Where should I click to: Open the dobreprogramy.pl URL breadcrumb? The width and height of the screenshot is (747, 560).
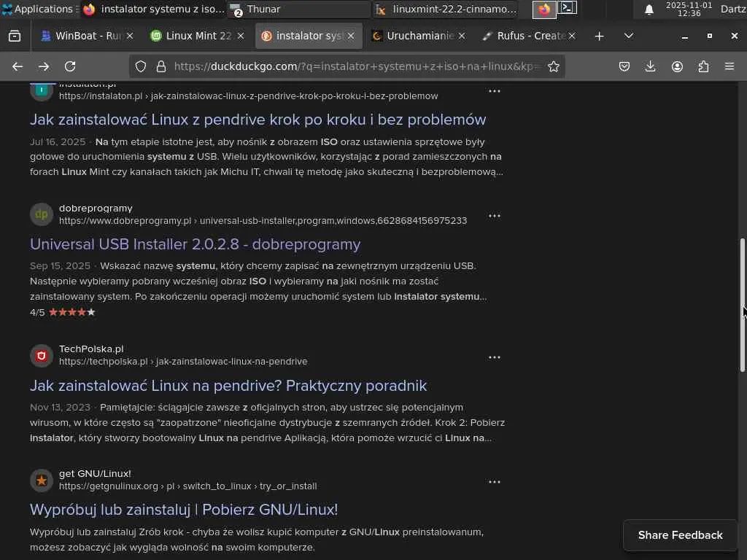(263, 221)
